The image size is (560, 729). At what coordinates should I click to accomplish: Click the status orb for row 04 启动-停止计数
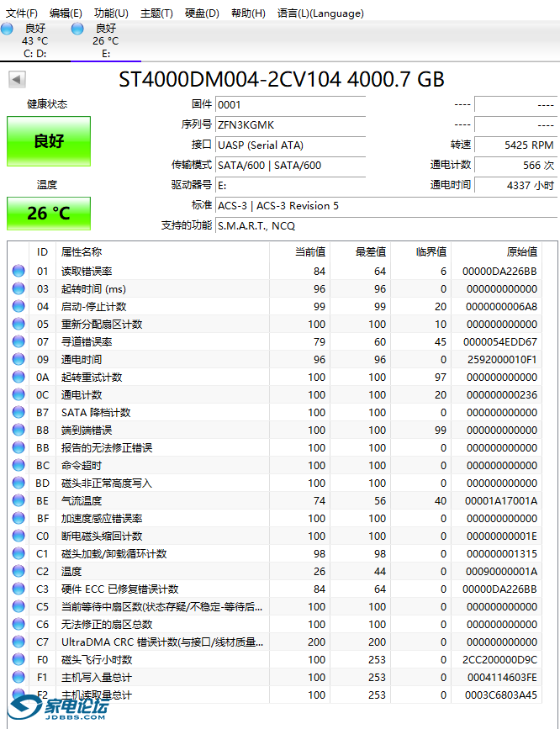pos(18,306)
